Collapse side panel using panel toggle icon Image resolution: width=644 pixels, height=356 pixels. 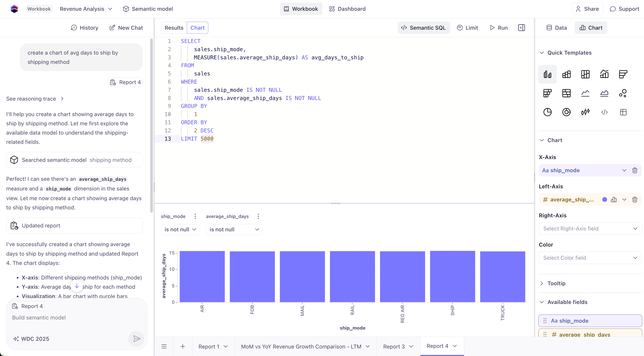pos(521,28)
